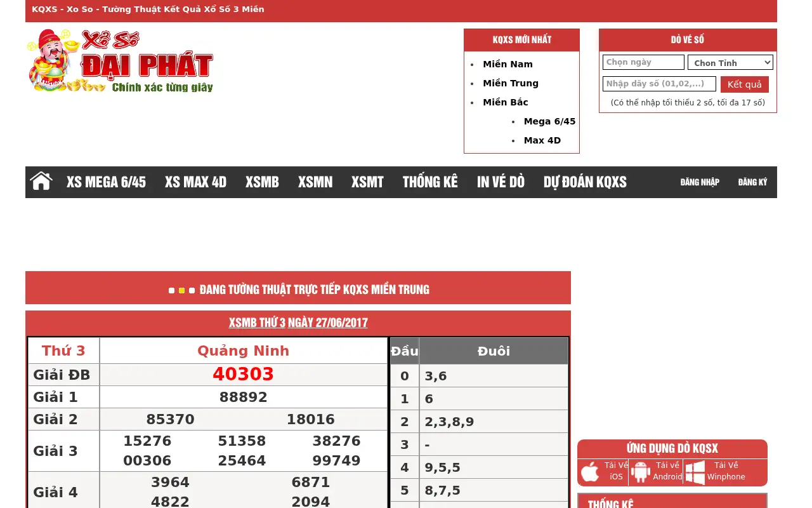
Task: Open IN VÉ DÒ menu item
Action: click(501, 182)
